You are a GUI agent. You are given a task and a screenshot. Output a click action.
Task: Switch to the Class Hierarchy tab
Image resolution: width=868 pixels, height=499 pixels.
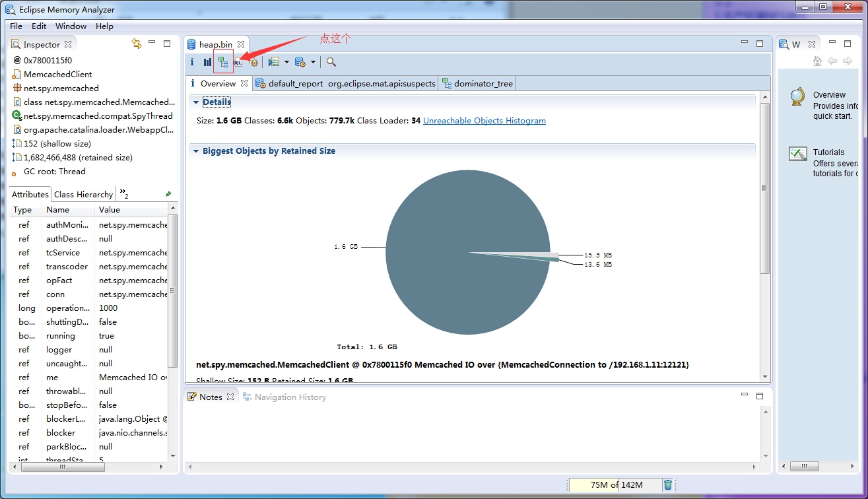click(83, 194)
